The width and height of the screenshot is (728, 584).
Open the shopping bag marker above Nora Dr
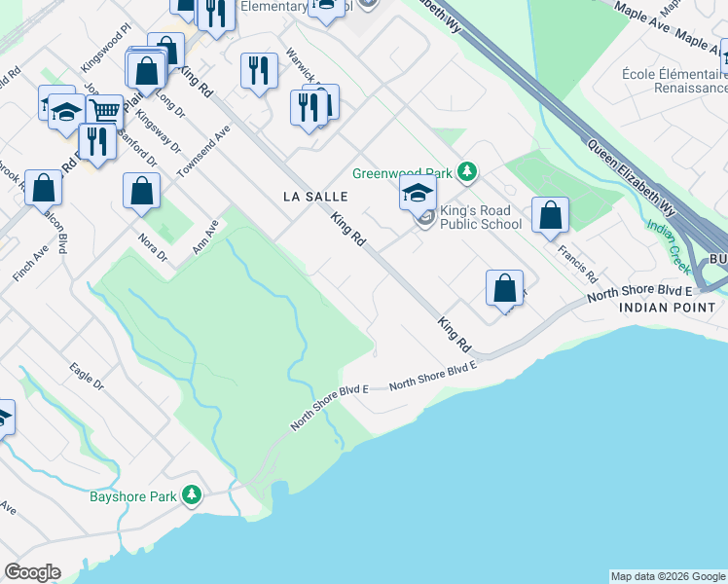[141, 193]
